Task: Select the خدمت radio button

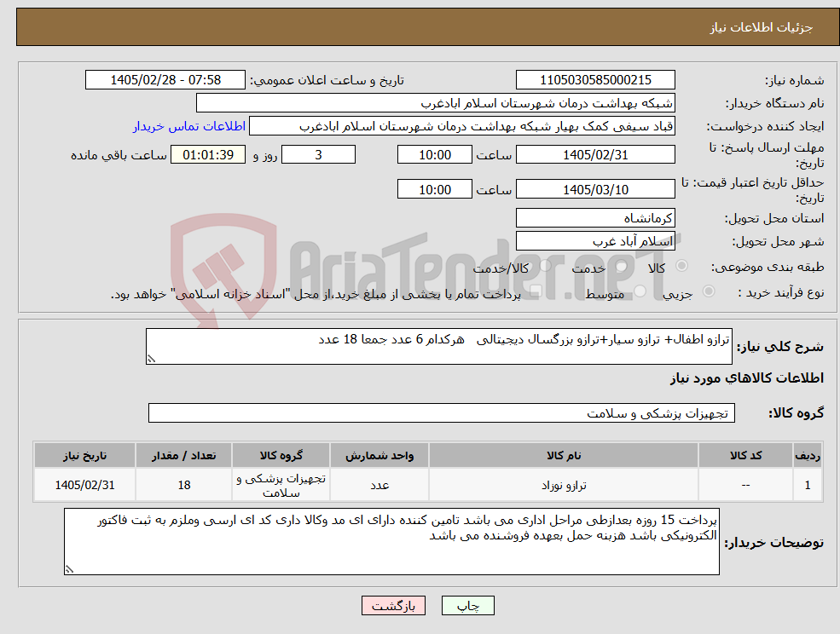Action: click(x=622, y=266)
